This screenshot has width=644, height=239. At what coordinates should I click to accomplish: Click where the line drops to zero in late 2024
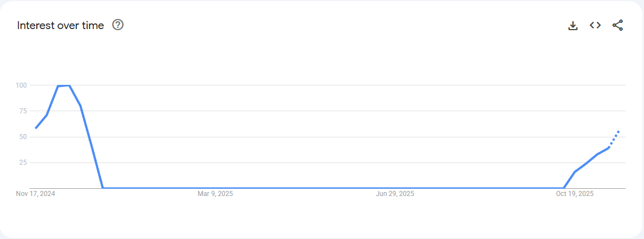pyautogui.click(x=103, y=188)
